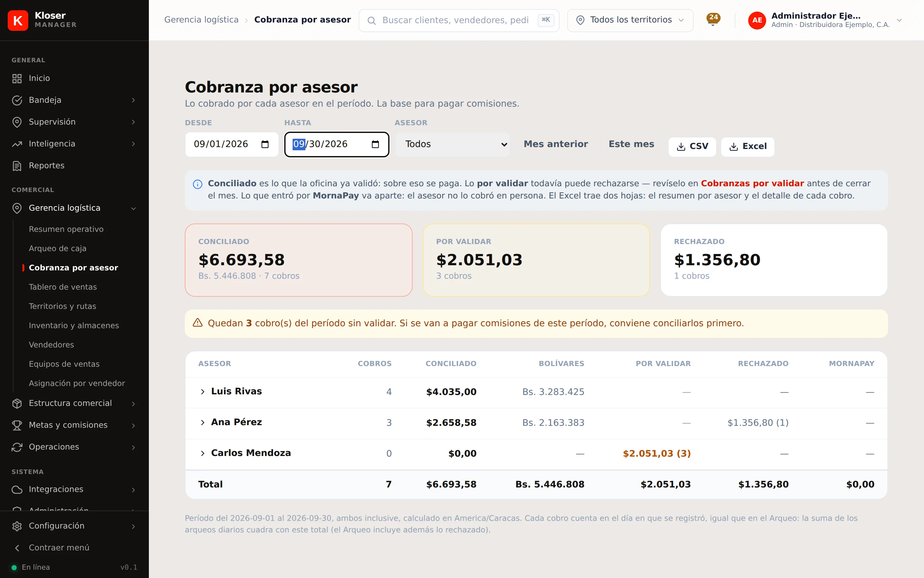
Task: Open Resumen operativo in the sidebar
Action: click(x=66, y=229)
